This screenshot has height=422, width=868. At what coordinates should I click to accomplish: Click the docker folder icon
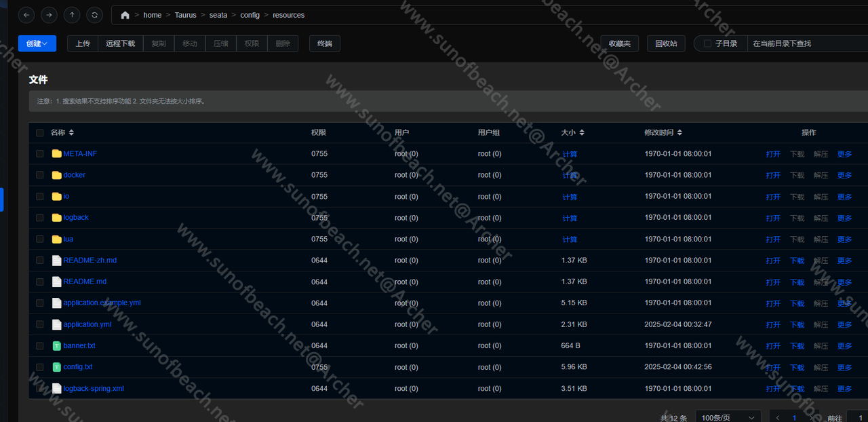57,175
